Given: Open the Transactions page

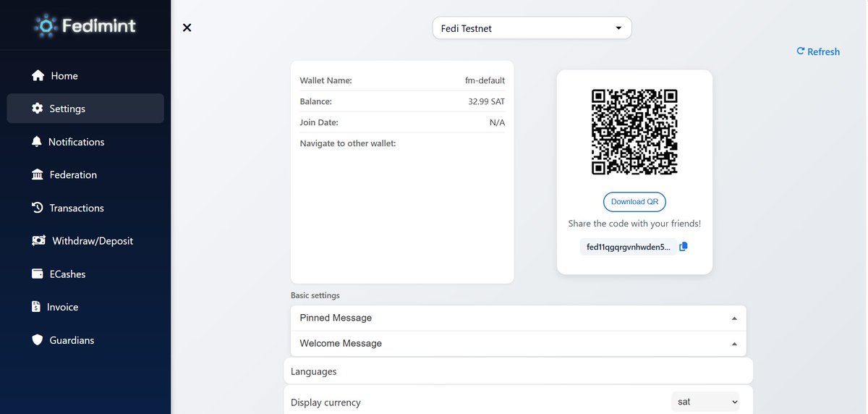Looking at the screenshot, I should [x=85, y=208].
